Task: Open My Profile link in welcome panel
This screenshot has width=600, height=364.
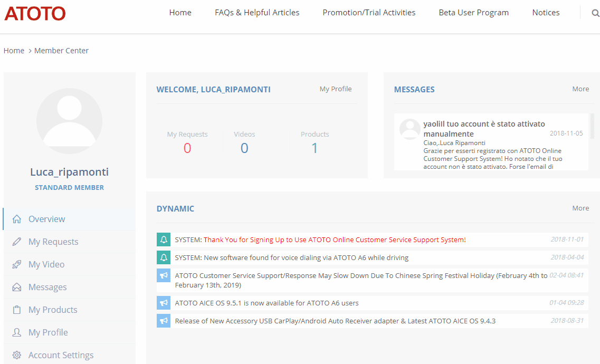Action: click(x=335, y=89)
